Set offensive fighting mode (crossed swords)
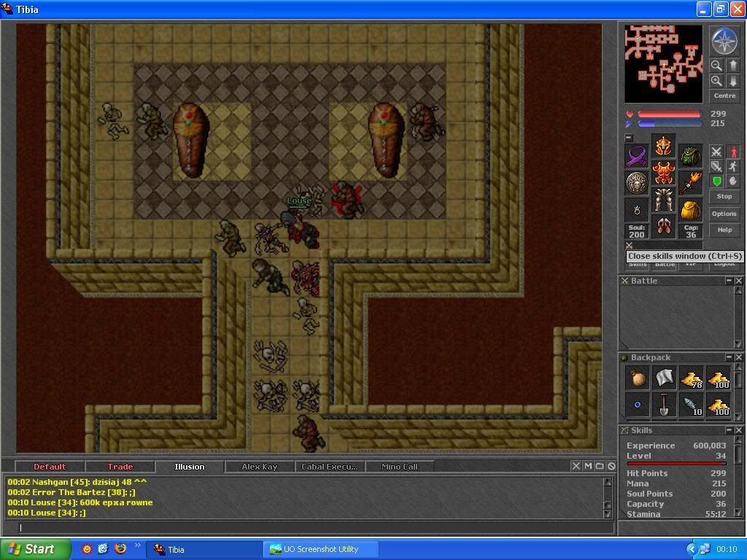The width and height of the screenshot is (747, 560). click(x=716, y=152)
